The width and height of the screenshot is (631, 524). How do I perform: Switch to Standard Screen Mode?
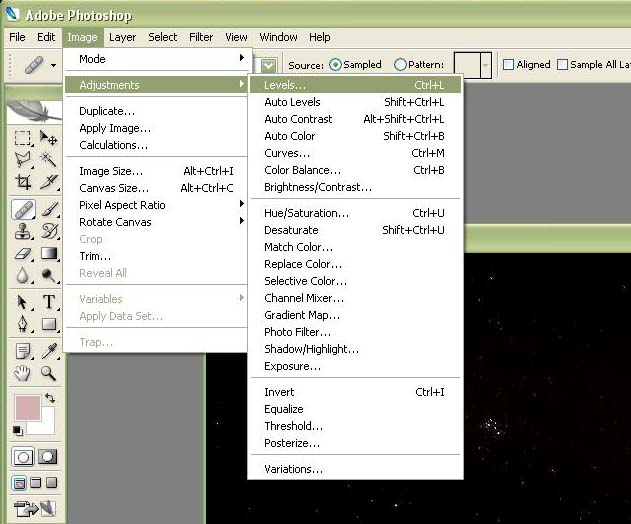pos(19,483)
